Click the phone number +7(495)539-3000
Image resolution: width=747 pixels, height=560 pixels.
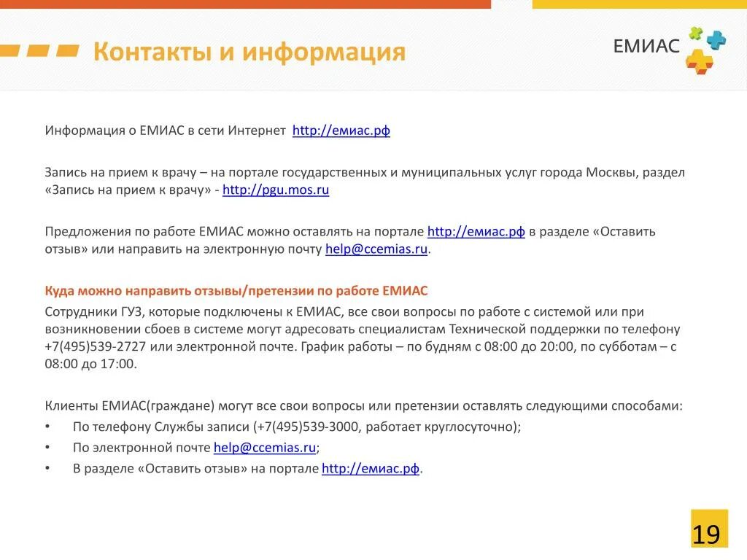307,427
